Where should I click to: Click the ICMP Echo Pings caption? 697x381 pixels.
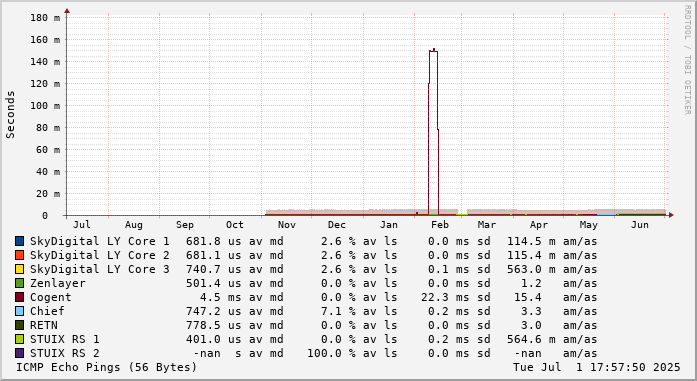[106, 367]
